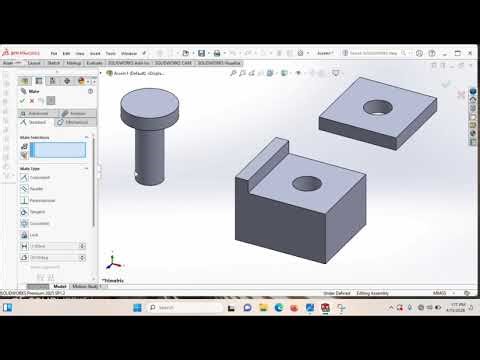Choose the Coincident mate type
Image resolution: width=480 pixels, height=360 pixels.
[x=35, y=178]
